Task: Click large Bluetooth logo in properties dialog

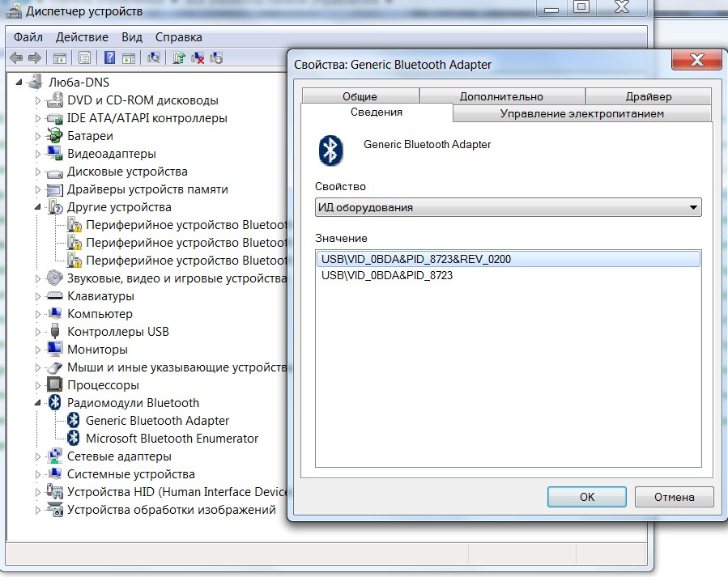Action: 330,151
